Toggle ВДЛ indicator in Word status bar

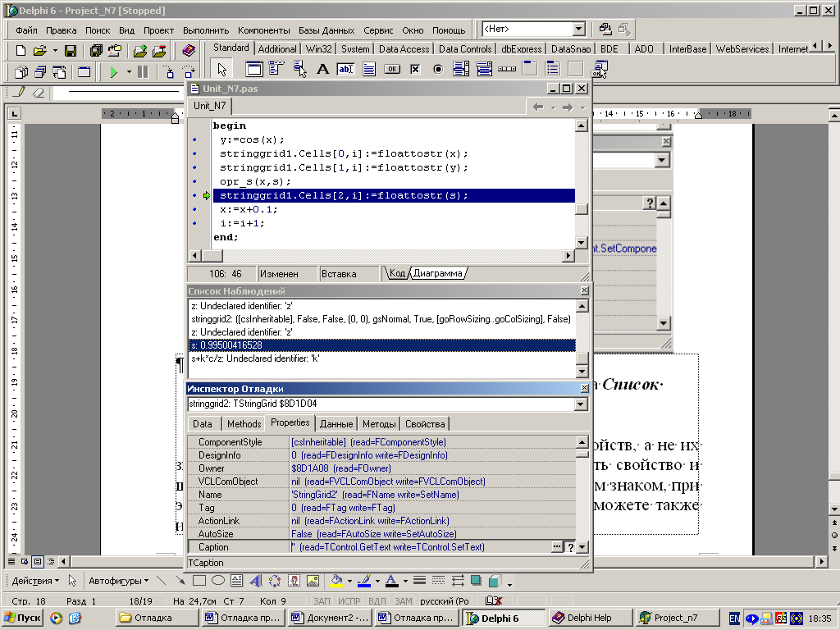[x=377, y=601]
